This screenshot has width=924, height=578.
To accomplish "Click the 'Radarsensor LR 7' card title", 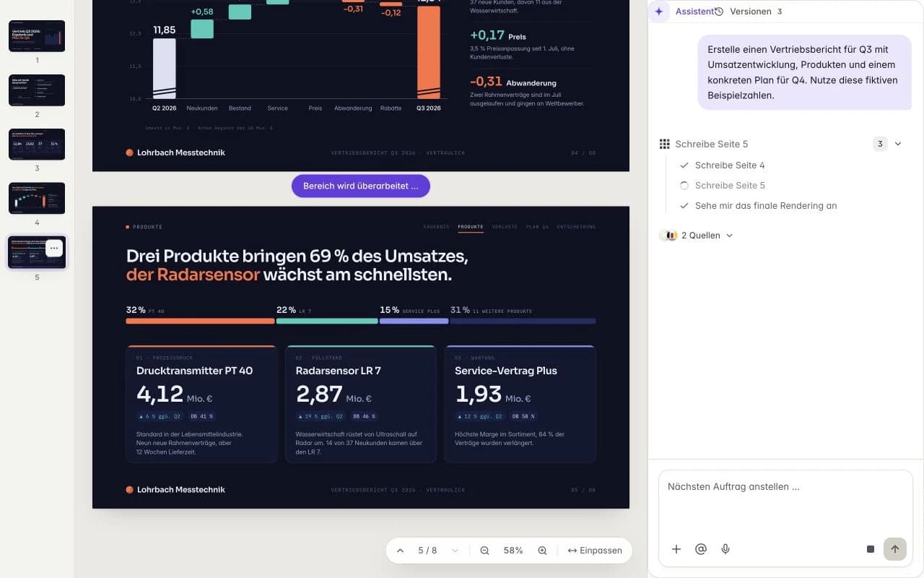I will click(339, 371).
